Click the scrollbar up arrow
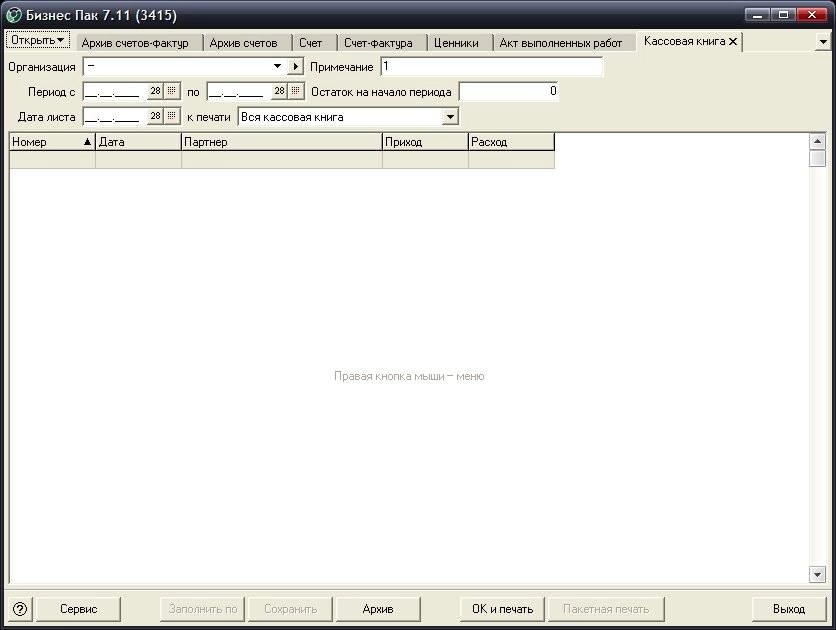Viewport: 836px width, 630px height. point(817,141)
